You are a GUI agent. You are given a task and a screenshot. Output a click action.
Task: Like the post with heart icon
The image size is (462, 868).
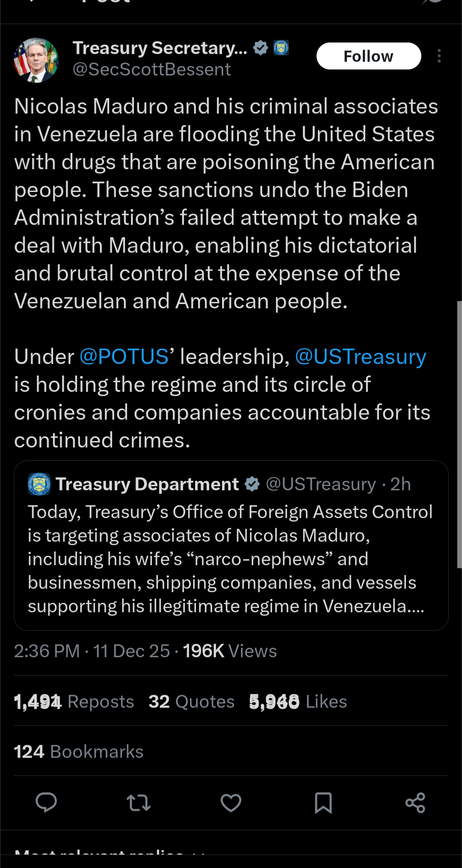click(231, 802)
